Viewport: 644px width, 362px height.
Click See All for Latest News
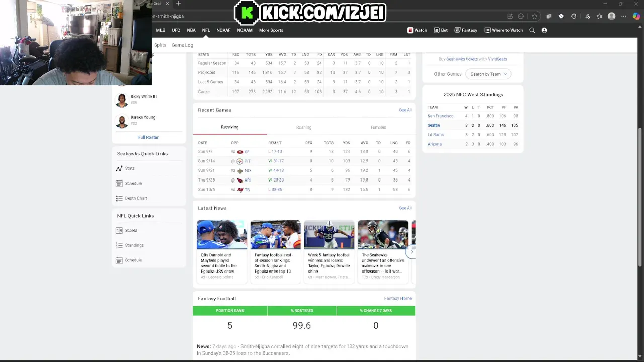(x=405, y=208)
